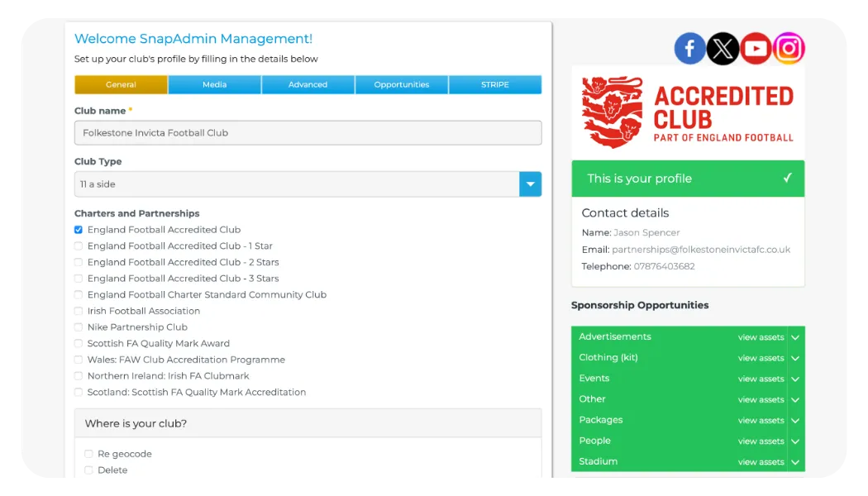Screen dimensions: 868x496
Task: Expand the Events chevron
Action: 795,379
